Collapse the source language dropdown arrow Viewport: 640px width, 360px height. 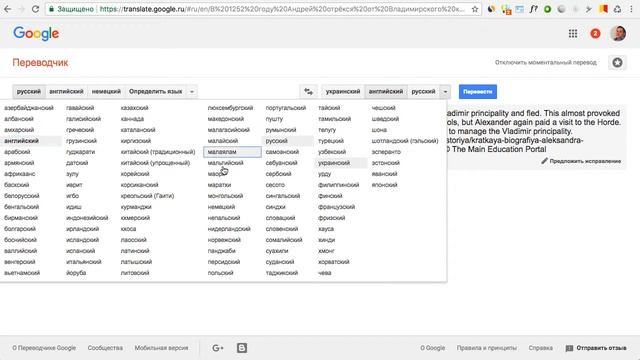(x=191, y=92)
